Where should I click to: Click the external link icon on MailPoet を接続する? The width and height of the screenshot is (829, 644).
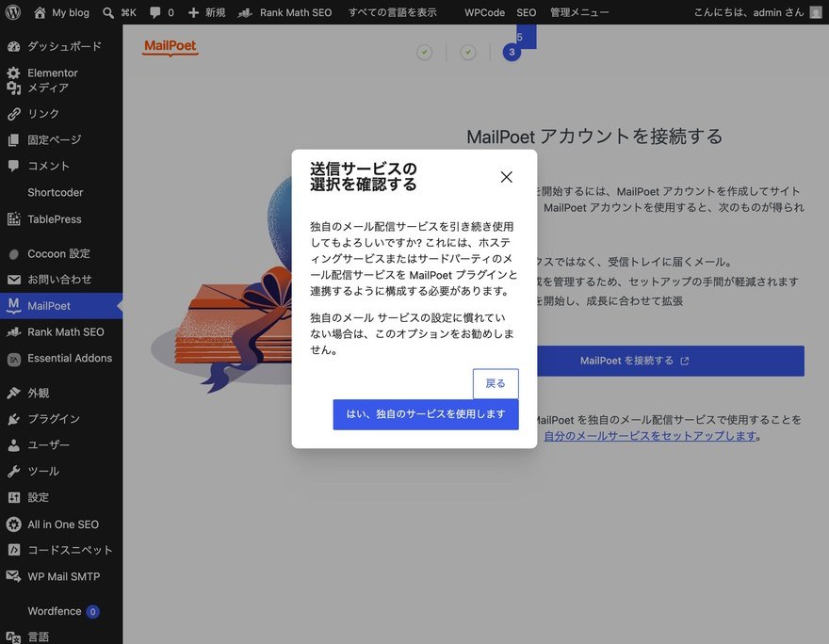pos(685,362)
